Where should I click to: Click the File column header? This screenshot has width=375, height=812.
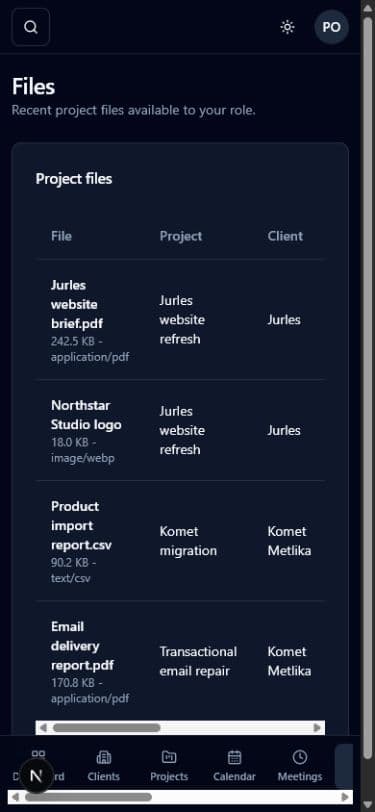61,236
